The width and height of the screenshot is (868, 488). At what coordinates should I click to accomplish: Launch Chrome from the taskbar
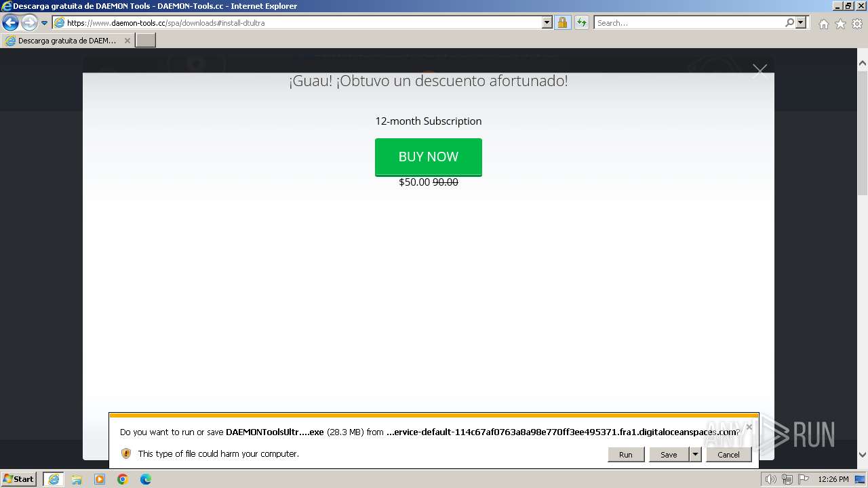pyautogui.click(x=123, y=479)
